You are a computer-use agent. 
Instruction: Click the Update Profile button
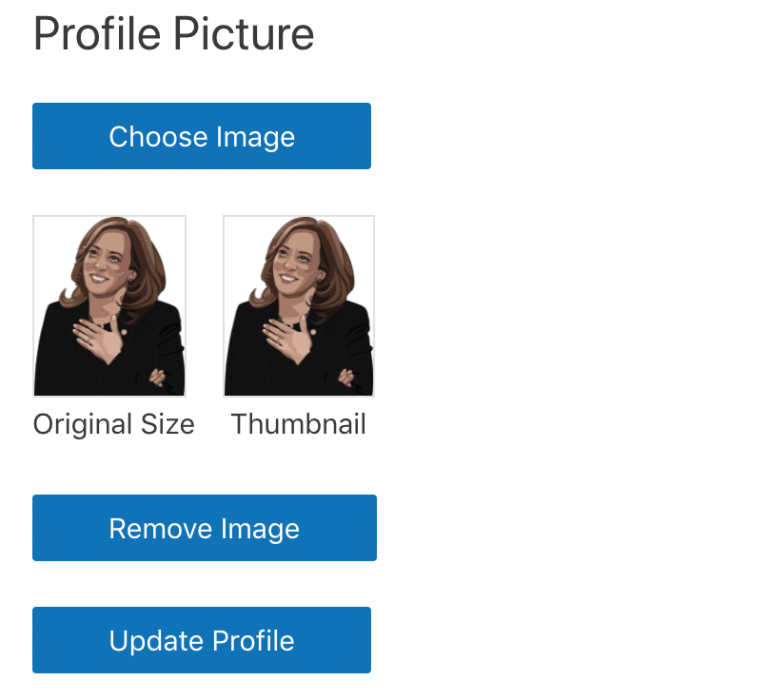click(x=202, y=640)
